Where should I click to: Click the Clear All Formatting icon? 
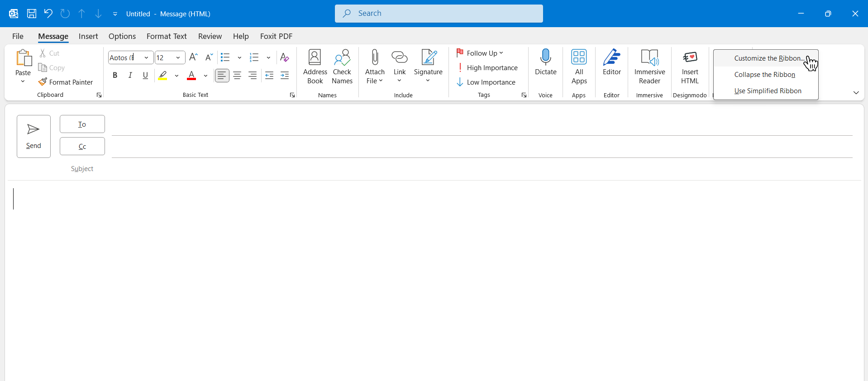(284, 57)
